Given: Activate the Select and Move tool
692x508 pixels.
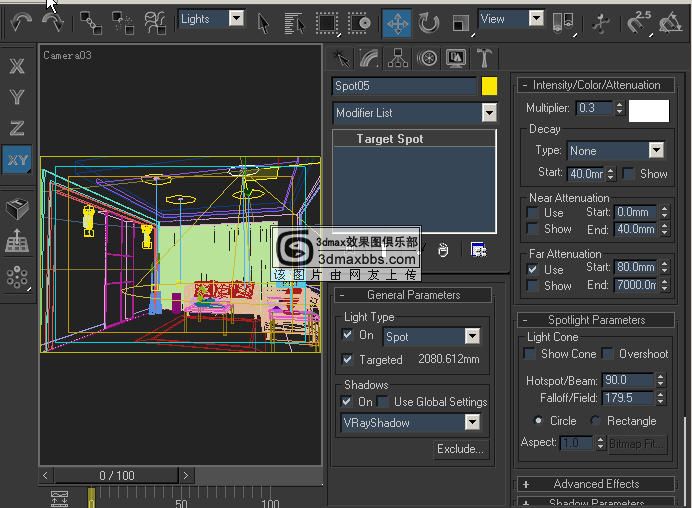Looking at the screenshot, I should 397,23.
